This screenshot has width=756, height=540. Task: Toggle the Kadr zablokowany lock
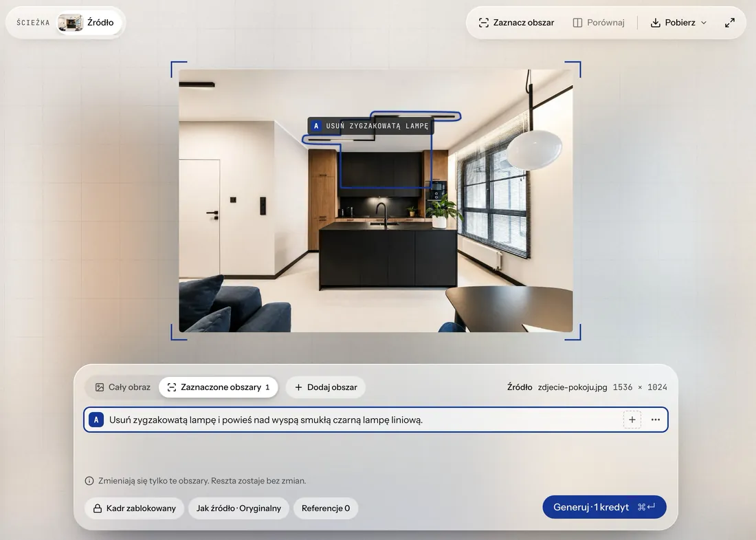[135, 508]
